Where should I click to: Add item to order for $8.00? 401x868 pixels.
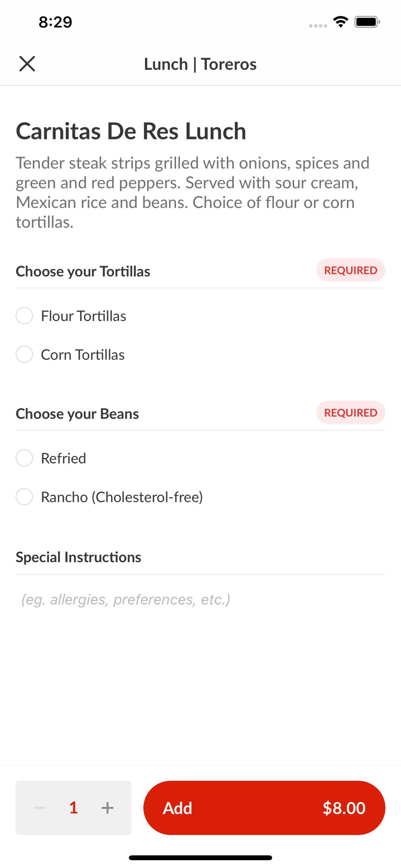click(264, 808)
